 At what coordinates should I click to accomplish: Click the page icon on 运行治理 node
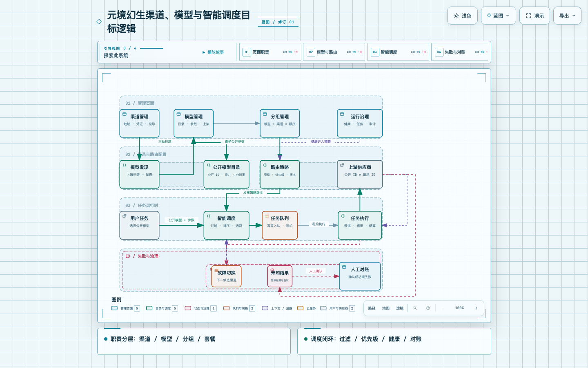click(x=342, y=114)
